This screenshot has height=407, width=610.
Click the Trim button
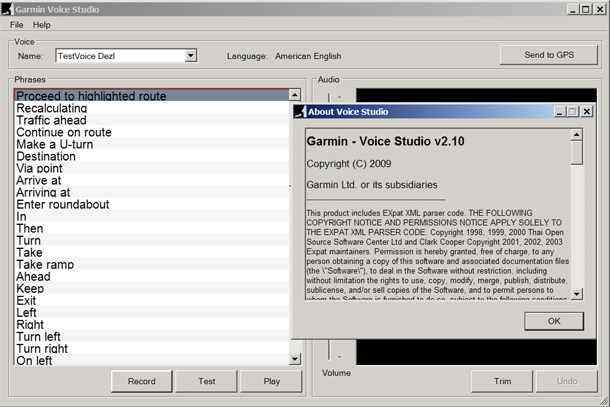pos(502,381)
